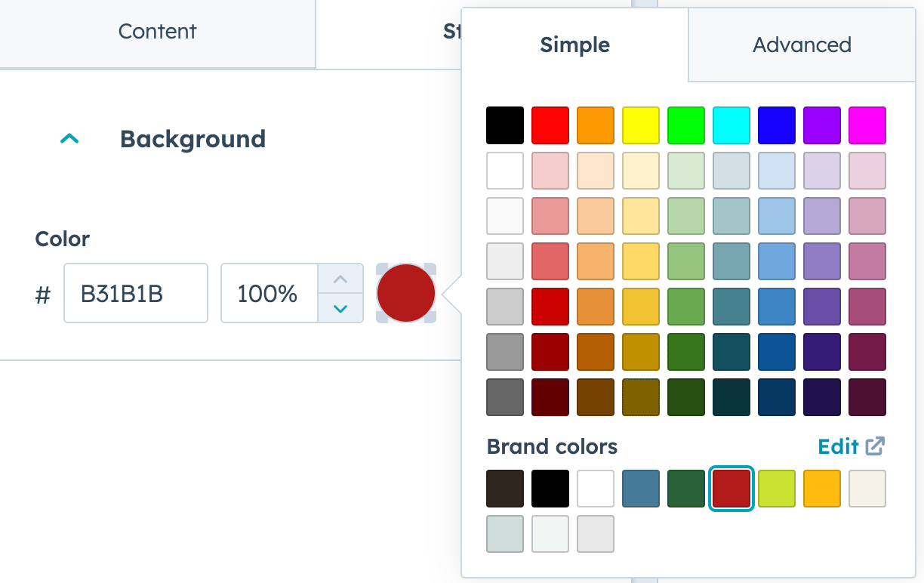
Task: Select the pure black swatch in top row
Action: [505, 125]
